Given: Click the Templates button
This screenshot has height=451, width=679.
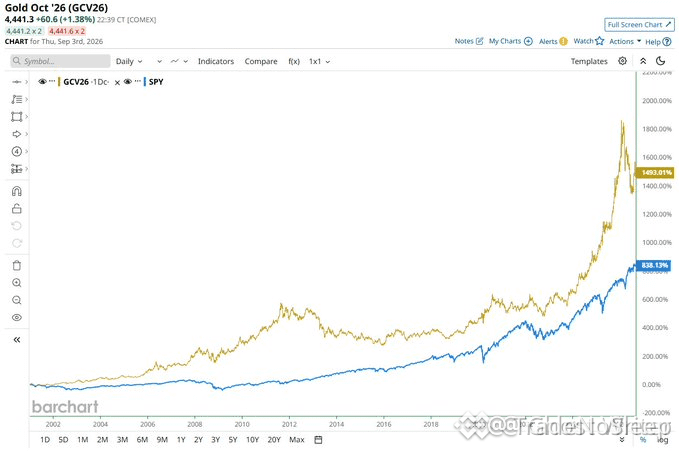Looking at the screenshot, I should coord(589,61).
